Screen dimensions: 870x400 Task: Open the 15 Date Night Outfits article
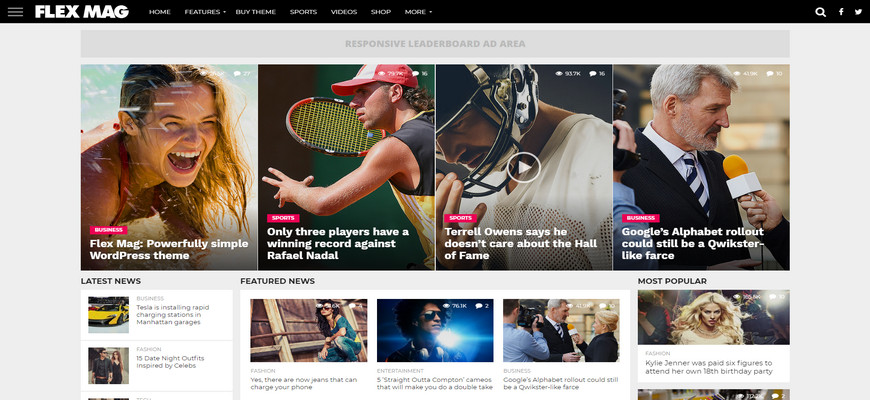click(x=170, y=362)
